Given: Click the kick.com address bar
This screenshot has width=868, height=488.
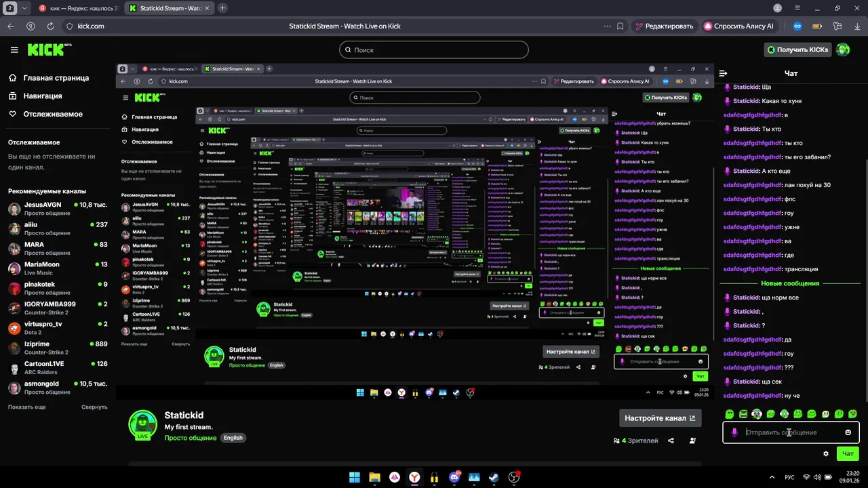Looking at the screenshot, I should (91, 26).
